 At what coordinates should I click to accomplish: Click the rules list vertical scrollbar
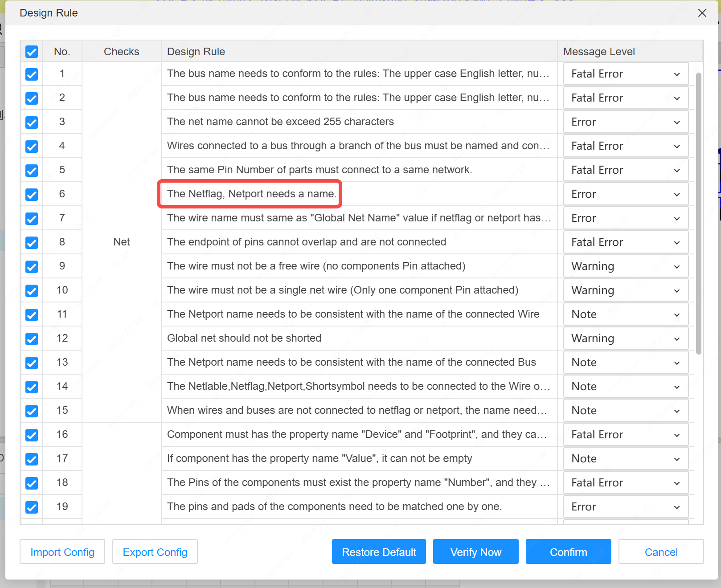pos(698,214)
